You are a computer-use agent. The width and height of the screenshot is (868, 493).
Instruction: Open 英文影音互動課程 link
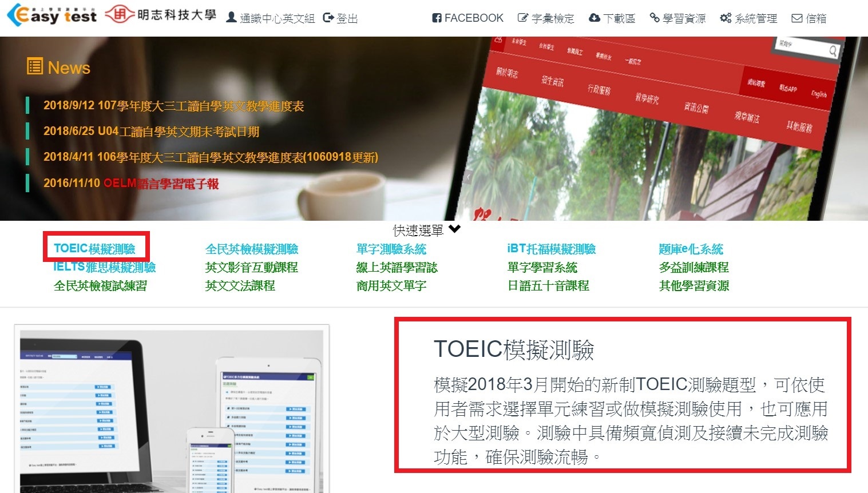[x=252, y=267]
